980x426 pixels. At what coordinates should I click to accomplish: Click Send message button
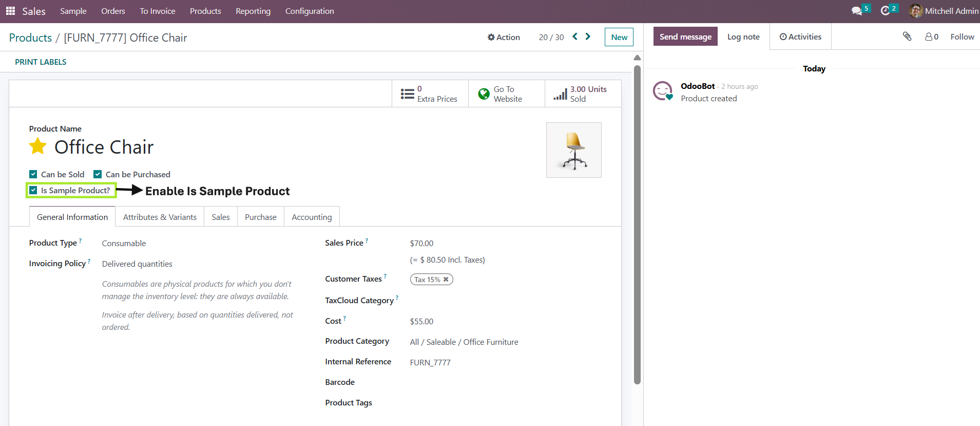pyautogui.click(x=685, y=36)
